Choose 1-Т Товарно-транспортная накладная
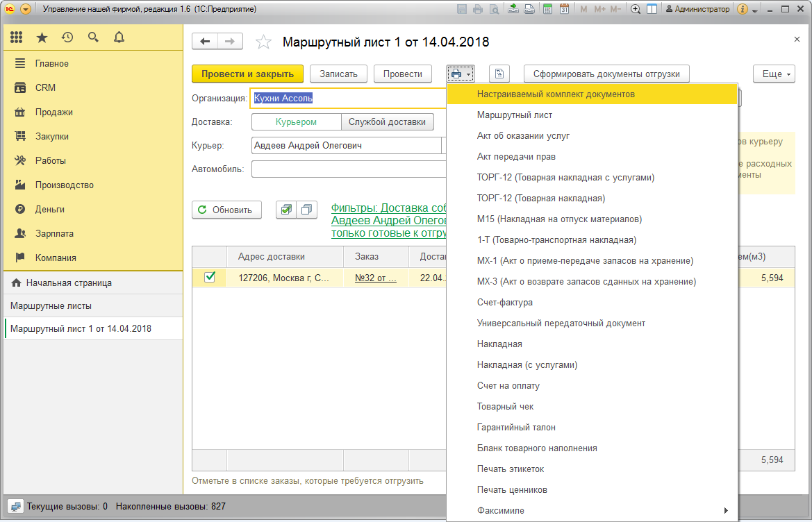 pos(592,240)
